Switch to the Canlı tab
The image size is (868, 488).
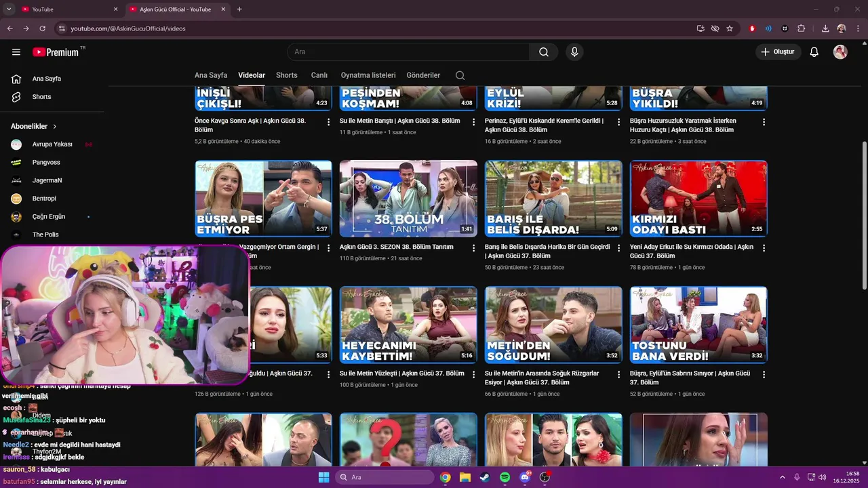pos(319,75)
